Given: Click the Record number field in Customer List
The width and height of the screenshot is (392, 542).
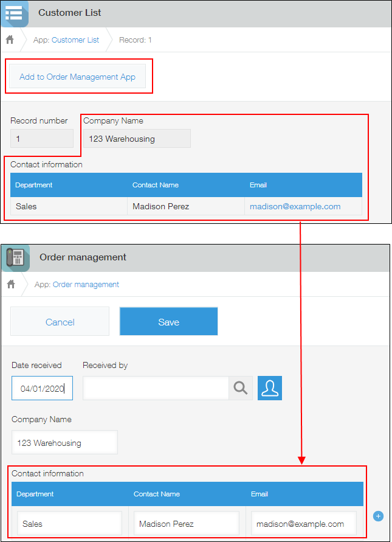Looking at the screenshot, I should point(41,139).
